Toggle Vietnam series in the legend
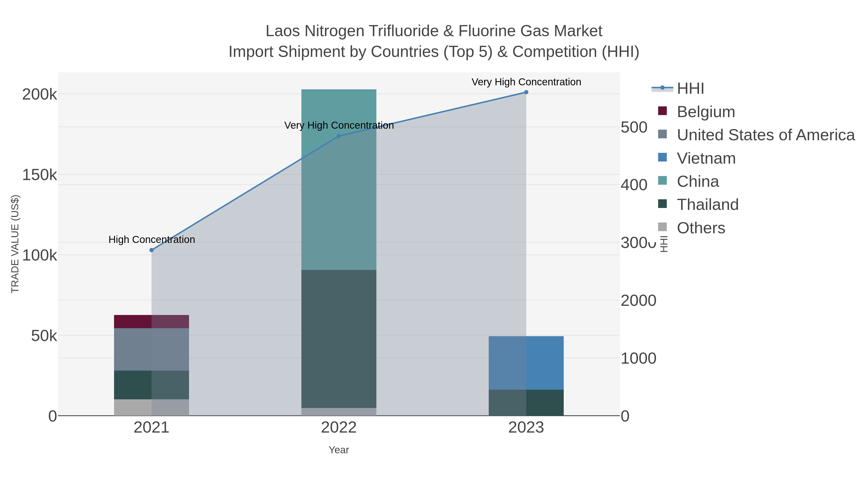This screenshot has height=488, width=868. tap(697, 158)
